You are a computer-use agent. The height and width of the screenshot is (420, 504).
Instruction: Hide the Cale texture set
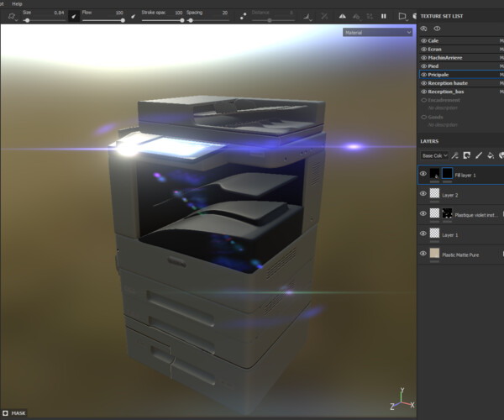click(424, 41)
